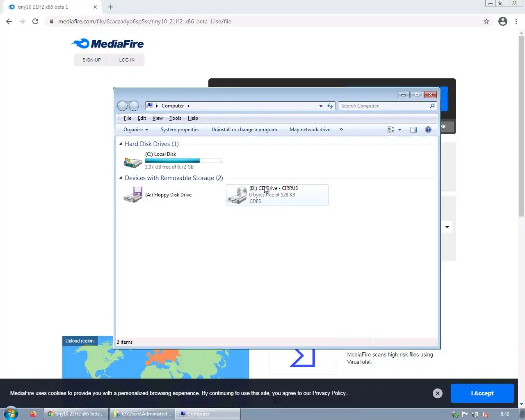Click Map network drive

click(x=310, y=130)
